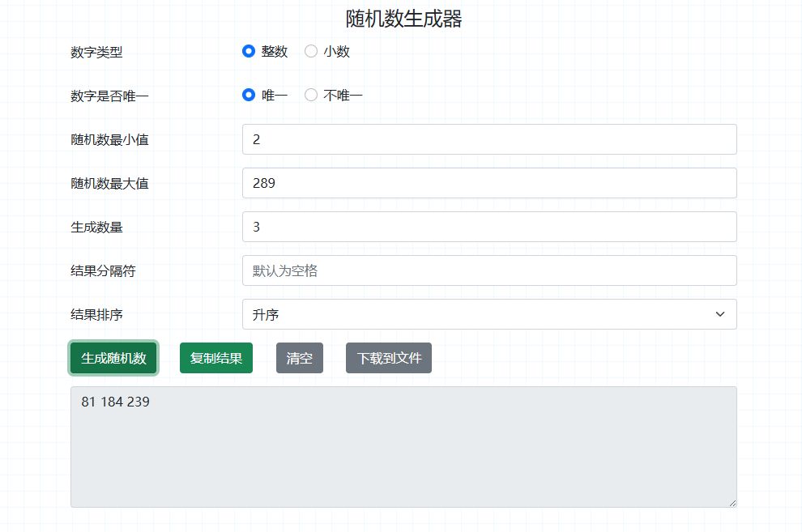
Task: Click the 清空 button
Action: [300, 358]
